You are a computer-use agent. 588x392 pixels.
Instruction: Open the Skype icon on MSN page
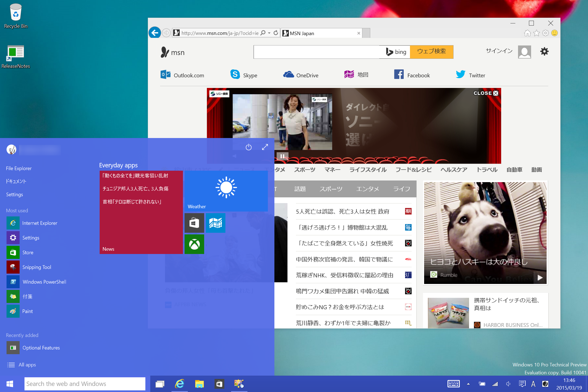(x=235, y=75)
